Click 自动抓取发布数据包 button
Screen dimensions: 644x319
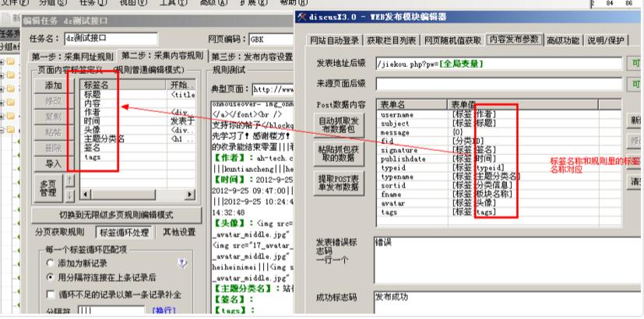340,125
